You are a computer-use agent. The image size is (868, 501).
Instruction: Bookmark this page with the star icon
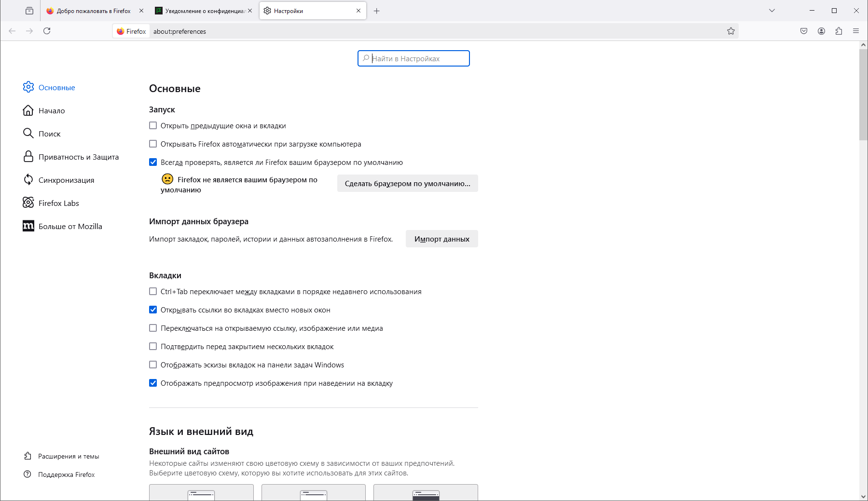731,31
